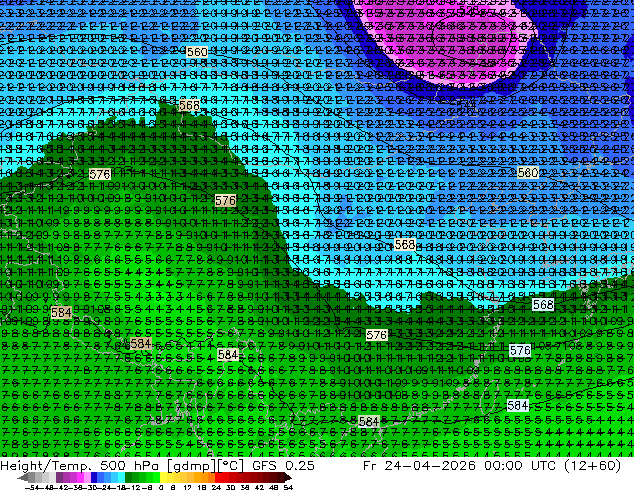Click the '-54' legend tick label
This screenshot has height=490, width=634.
coord(31,487)
